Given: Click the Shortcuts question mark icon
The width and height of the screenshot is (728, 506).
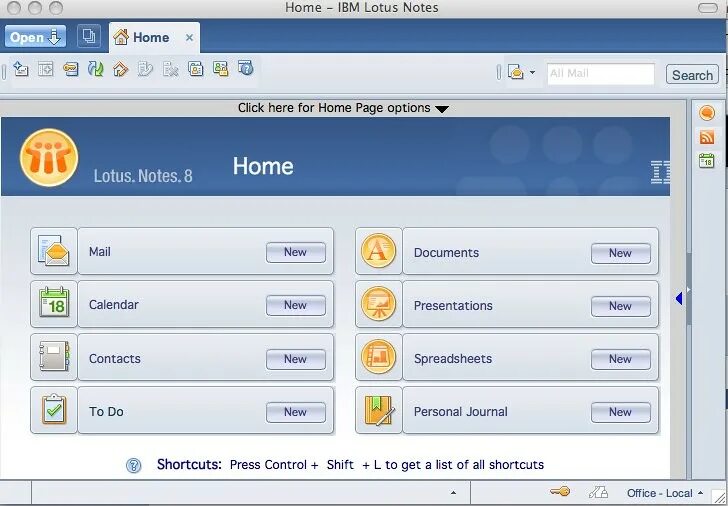Looking at the screenshot, I should tap(134, 465).
